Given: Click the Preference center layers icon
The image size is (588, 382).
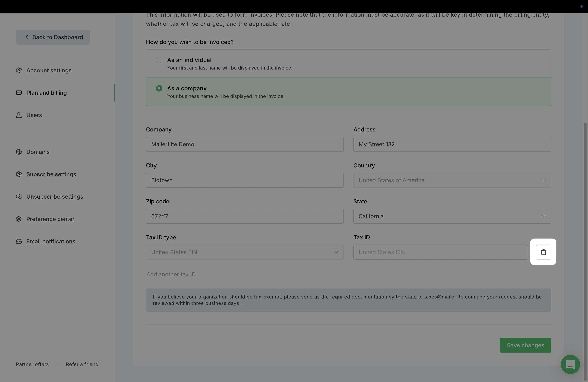Looking at the screenshot, I should (19, 219).
